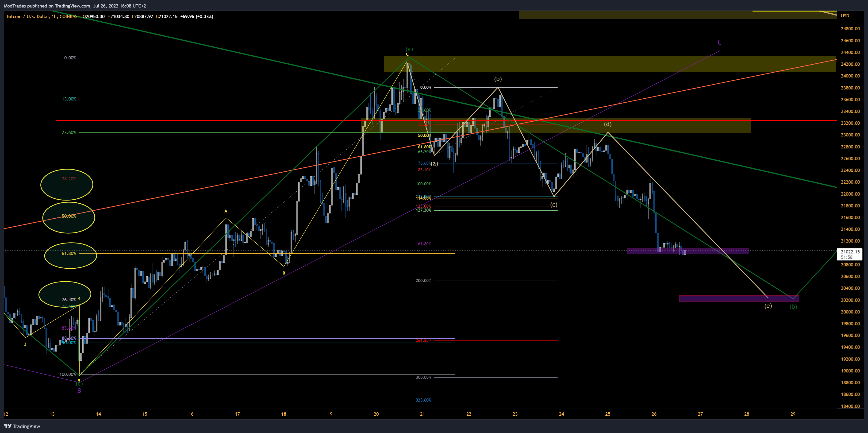
Task: Click date label 29 on time axis
Action: 793,414
